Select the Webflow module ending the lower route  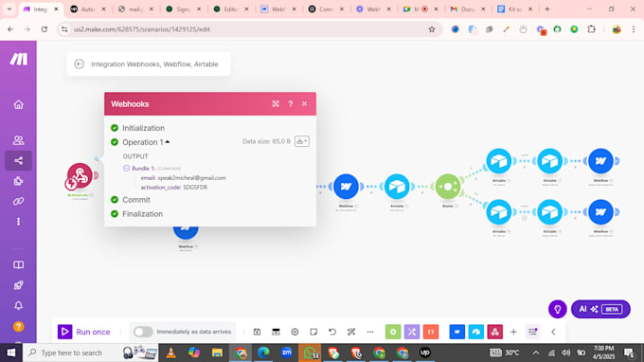coord(600,212)
